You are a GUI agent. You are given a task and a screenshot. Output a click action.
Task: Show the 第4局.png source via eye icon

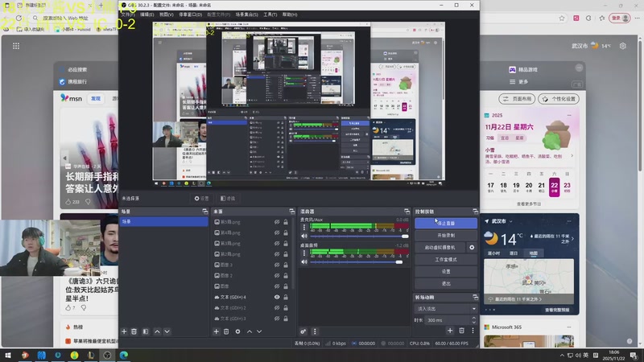tap(277, 232)
